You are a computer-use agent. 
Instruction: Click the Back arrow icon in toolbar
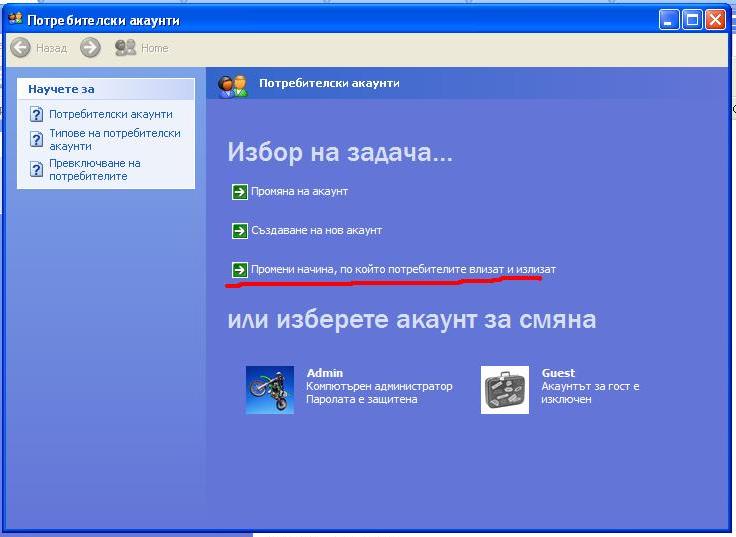(20, 48)
